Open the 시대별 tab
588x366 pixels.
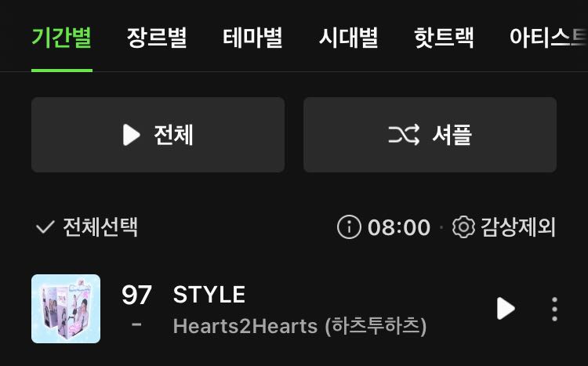348,38
